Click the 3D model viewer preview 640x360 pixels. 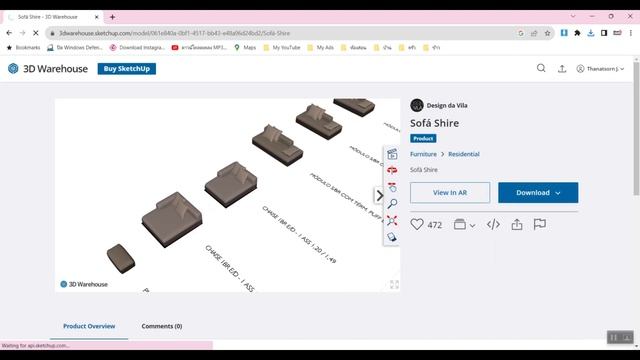click(227, 195)
